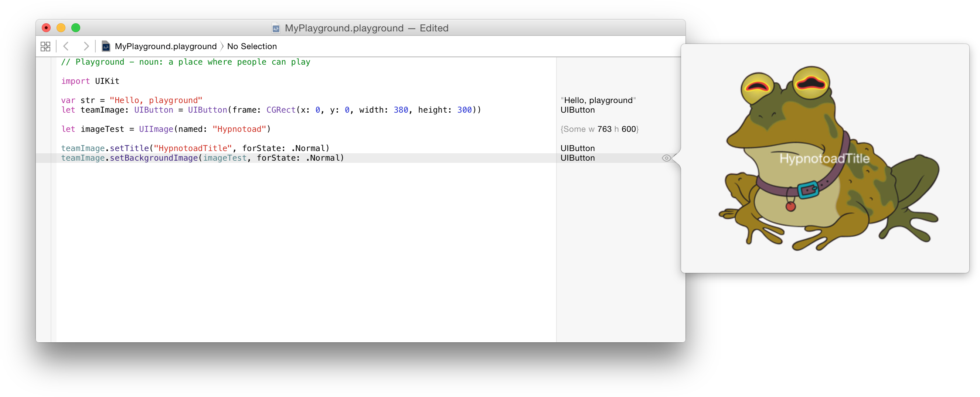This screenshot has width=980, height=397.
Task: Expand the No Selection jump bar menu
Action: [x=252, y=47]
